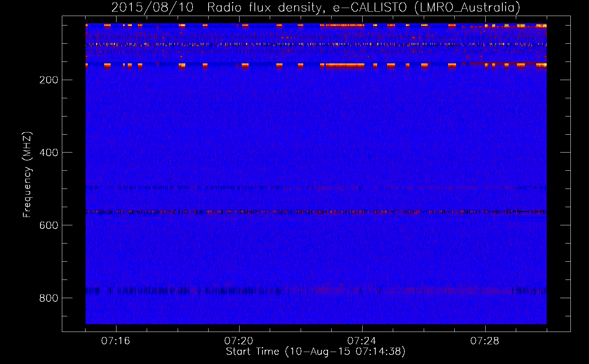This screenshot has width=589, height=364.
Task: Click the 07:16 time tick label
Action: (x=116, y=341)
